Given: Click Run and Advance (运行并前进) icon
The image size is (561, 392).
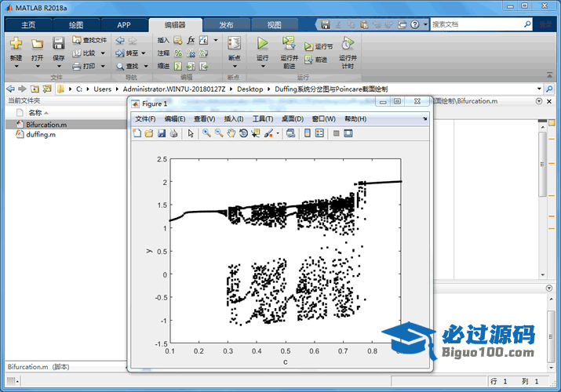Looking at the screenshot, I should point(289,43).
